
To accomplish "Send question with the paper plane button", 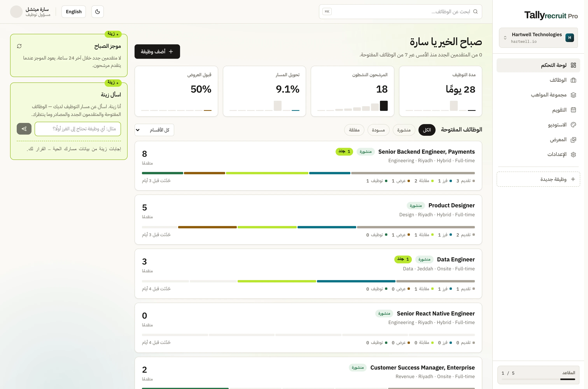I will coord(24,129).
